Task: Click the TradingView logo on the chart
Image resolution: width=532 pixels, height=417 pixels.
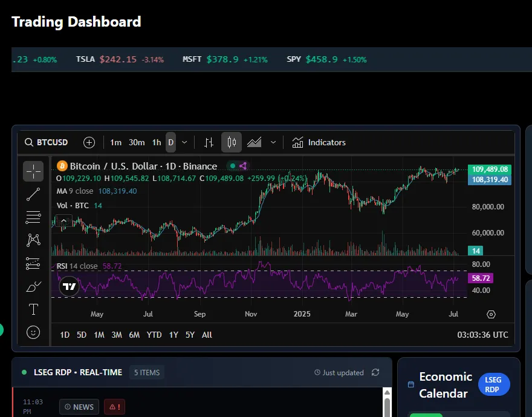Action: tap(69, 286)
